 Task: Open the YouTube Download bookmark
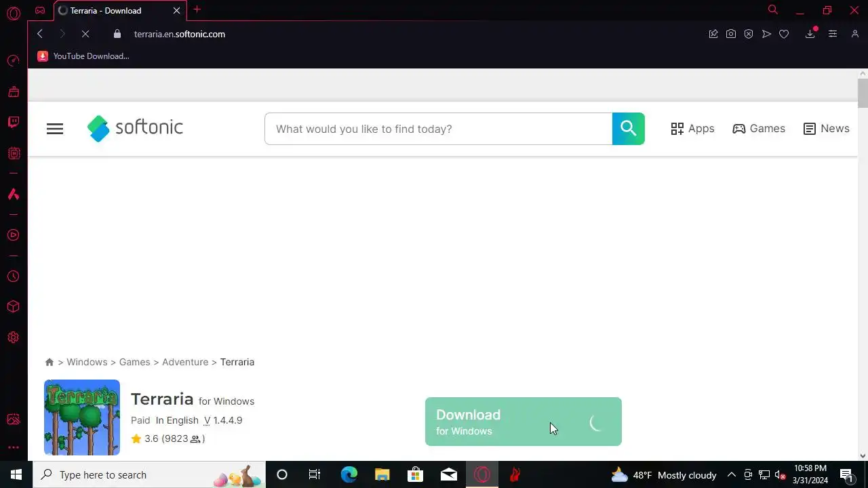83,56
